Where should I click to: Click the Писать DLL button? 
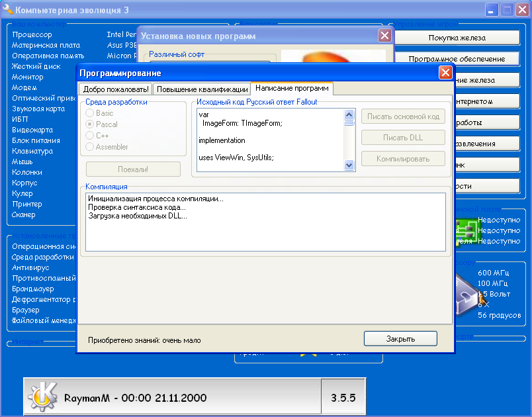(x=403, y=138)
